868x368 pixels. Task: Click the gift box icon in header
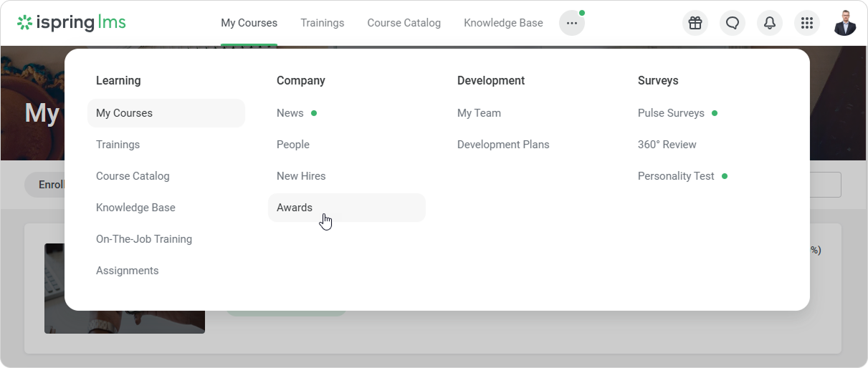coord(695,23)
